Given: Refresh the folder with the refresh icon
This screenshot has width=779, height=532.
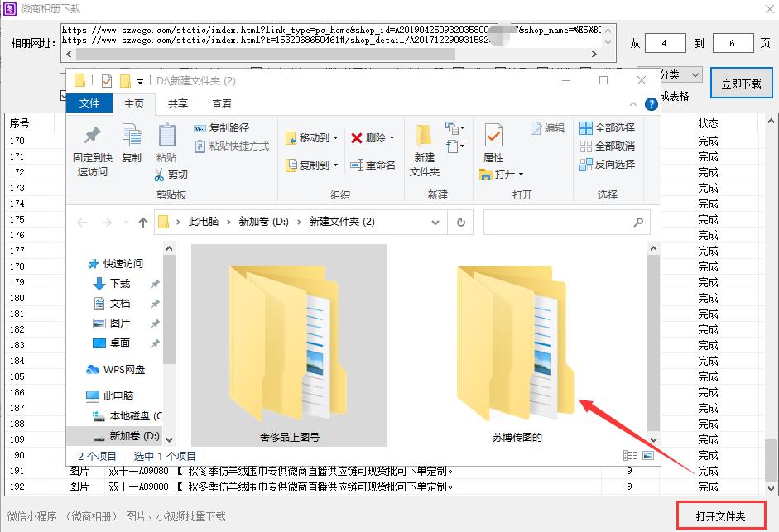Looking at the screenshot, I should pyautogui.click(x=460, y=222).
